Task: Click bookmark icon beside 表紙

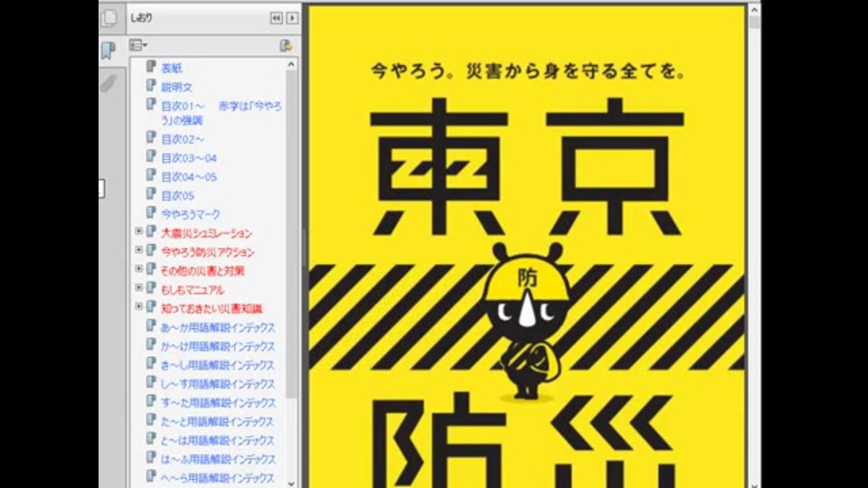Action: [151, 66]
